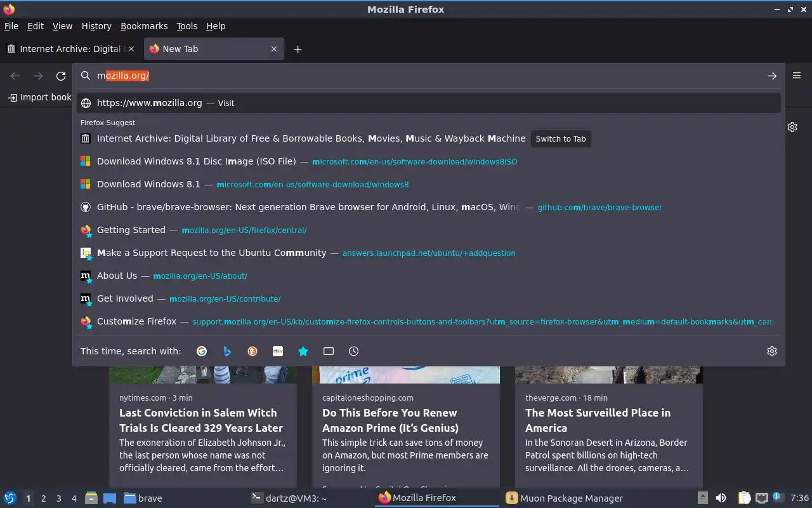Search with Bing one-off engine icon

point(227,351)
